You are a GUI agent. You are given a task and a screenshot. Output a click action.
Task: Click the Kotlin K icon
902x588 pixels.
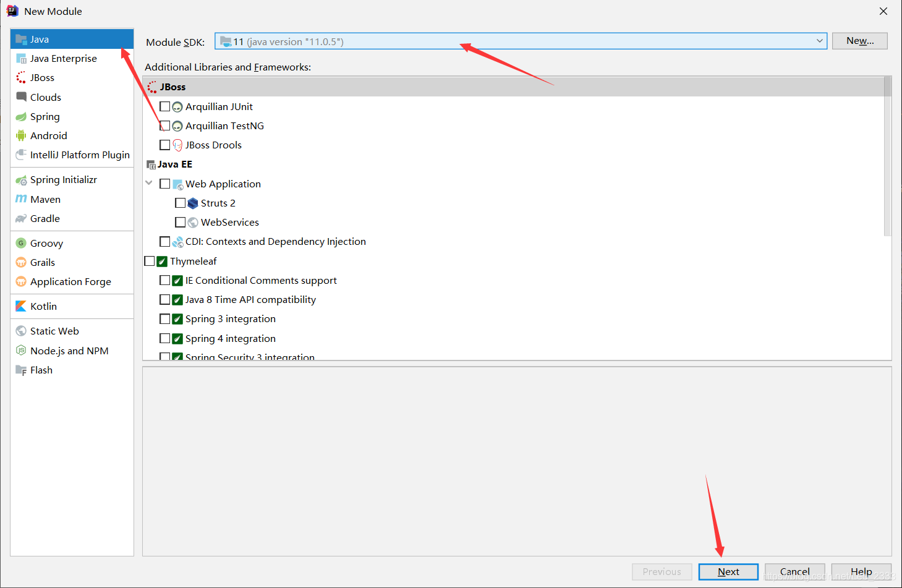point(21,306)
